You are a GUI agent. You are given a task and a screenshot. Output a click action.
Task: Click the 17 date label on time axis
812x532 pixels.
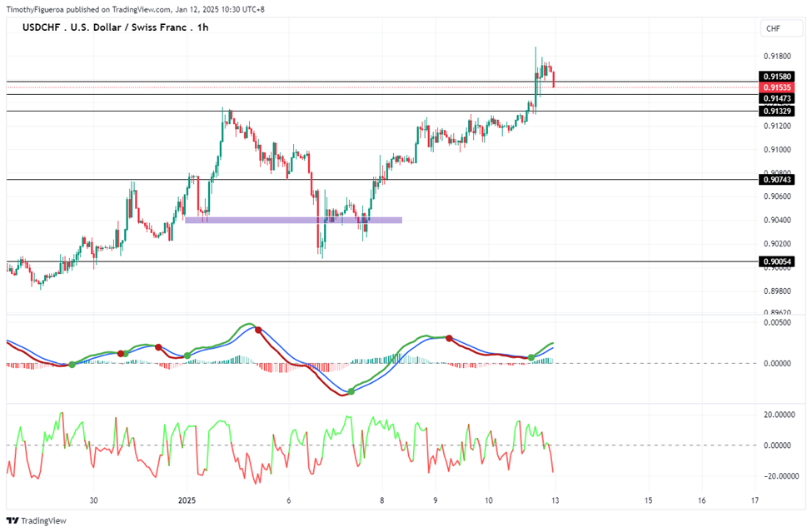[755, 500]
